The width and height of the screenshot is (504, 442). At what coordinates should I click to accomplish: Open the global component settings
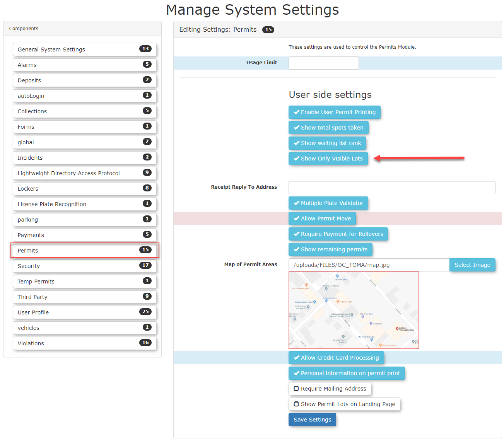[x=85, y=142]
